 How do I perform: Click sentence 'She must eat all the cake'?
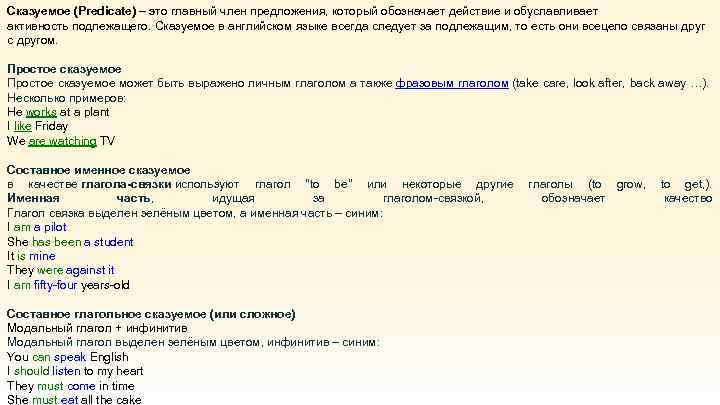click(74, 399)
